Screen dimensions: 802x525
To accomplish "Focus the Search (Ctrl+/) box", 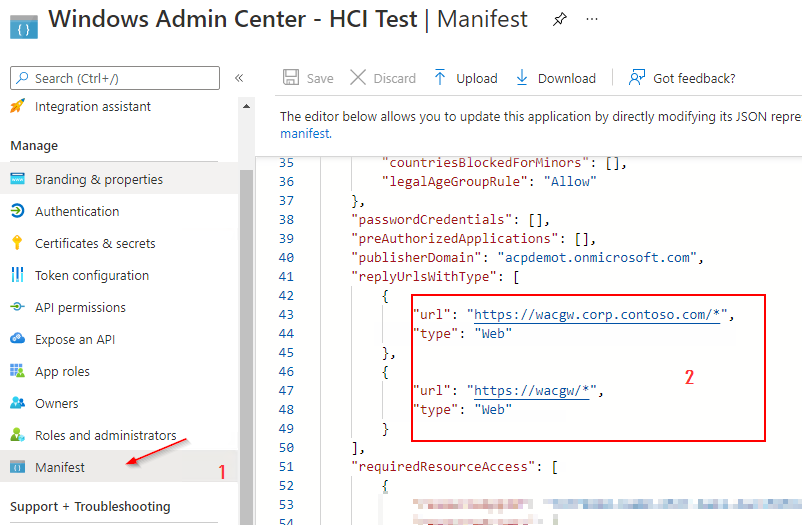I will [115, 78].
